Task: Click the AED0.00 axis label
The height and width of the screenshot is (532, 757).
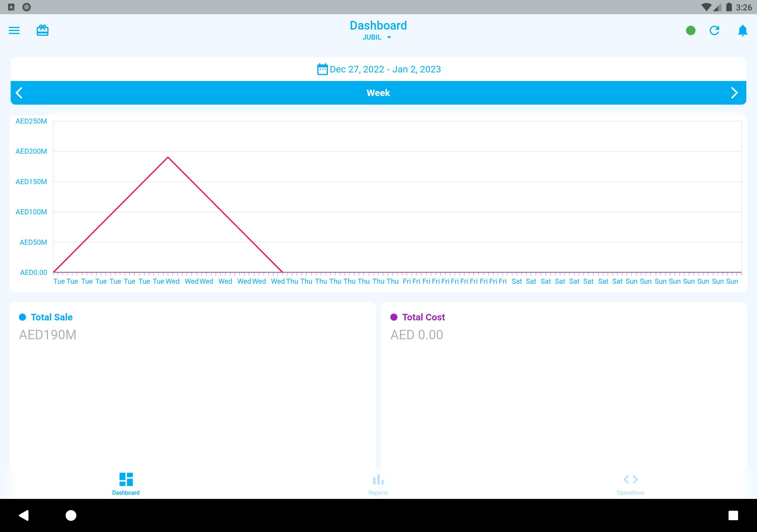Action: (34, 273)
